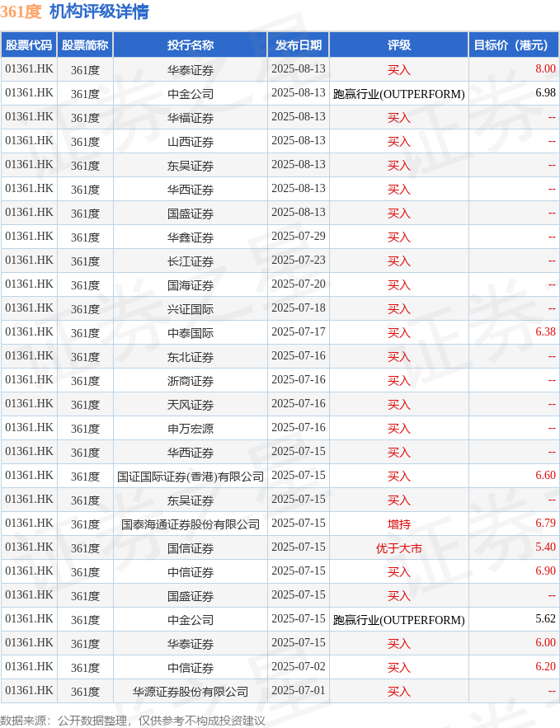Click 跑赢行业(OUTPERFORM) in the 6.98 row
Image resolution: width=560 pixels, height=728 pixels.
(x=399, y=94)
